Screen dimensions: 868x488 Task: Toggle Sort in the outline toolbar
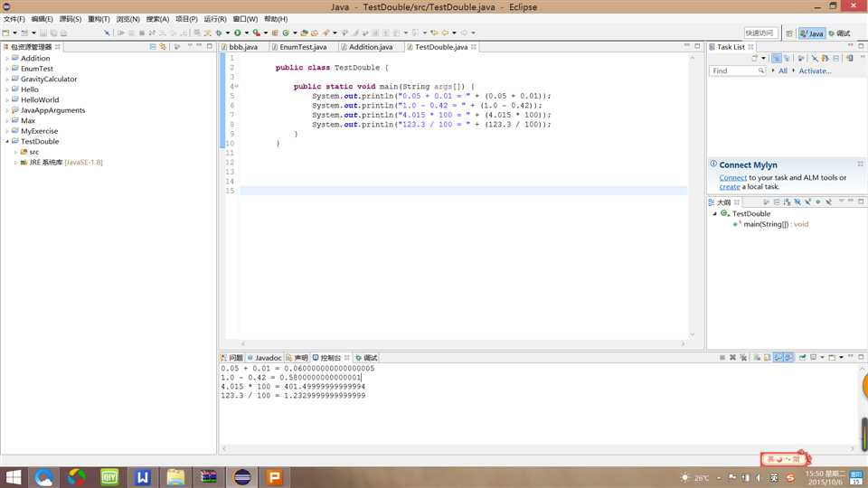[x=787, y=202]
